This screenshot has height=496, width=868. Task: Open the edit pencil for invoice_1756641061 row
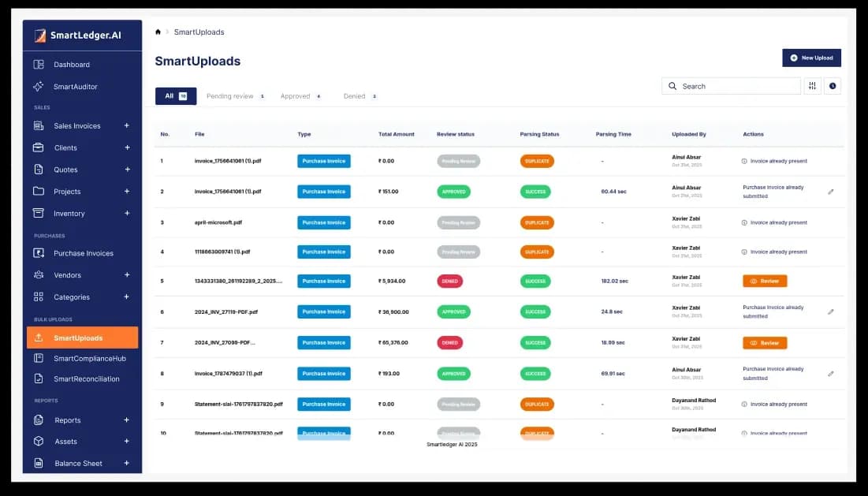[x=830, y=191]
